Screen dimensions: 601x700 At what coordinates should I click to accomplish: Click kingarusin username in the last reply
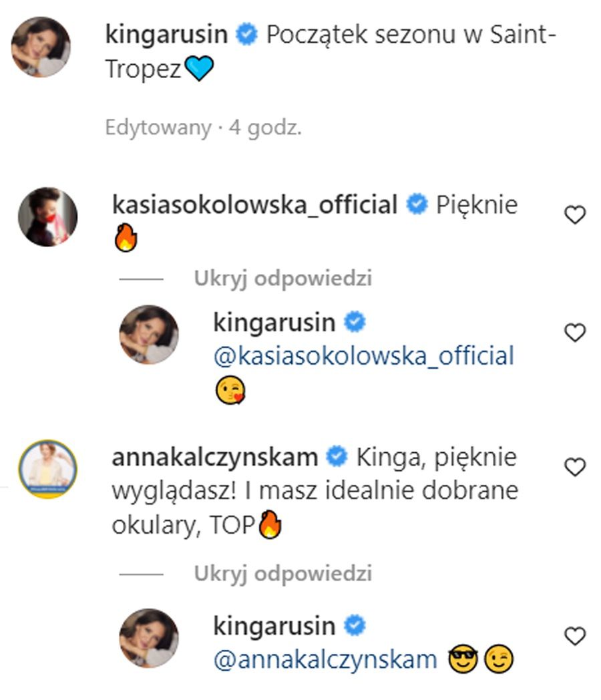274,627
